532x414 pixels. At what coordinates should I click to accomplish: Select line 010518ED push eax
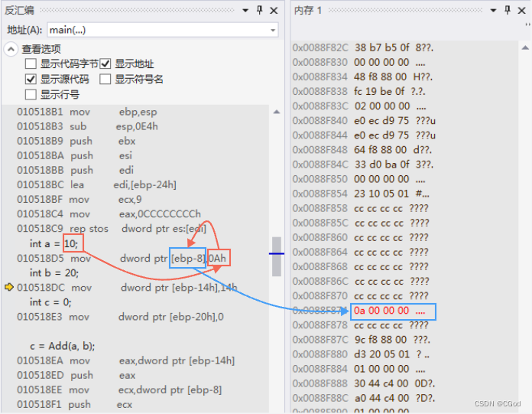tap(76, 375)
